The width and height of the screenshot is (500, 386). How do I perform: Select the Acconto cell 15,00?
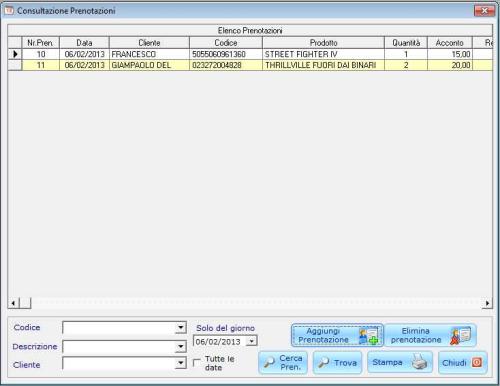click(450, 54)
